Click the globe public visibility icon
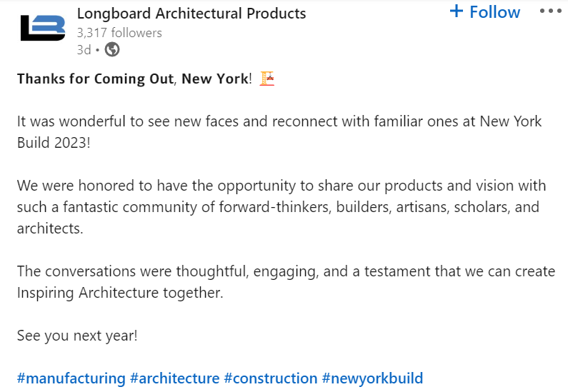The width and height of the screenshot is (568, 392). click(112, 49)
